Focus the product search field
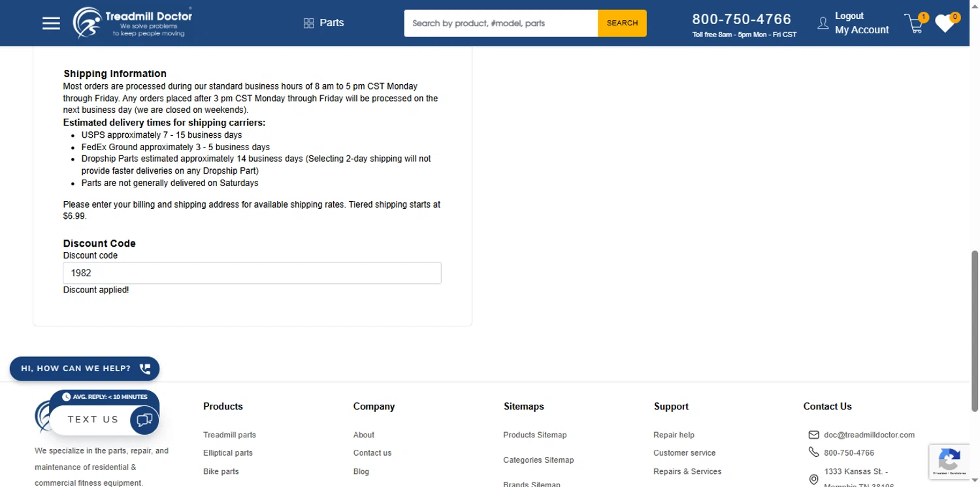The image size is (980, 487). [x=501, y=23]
